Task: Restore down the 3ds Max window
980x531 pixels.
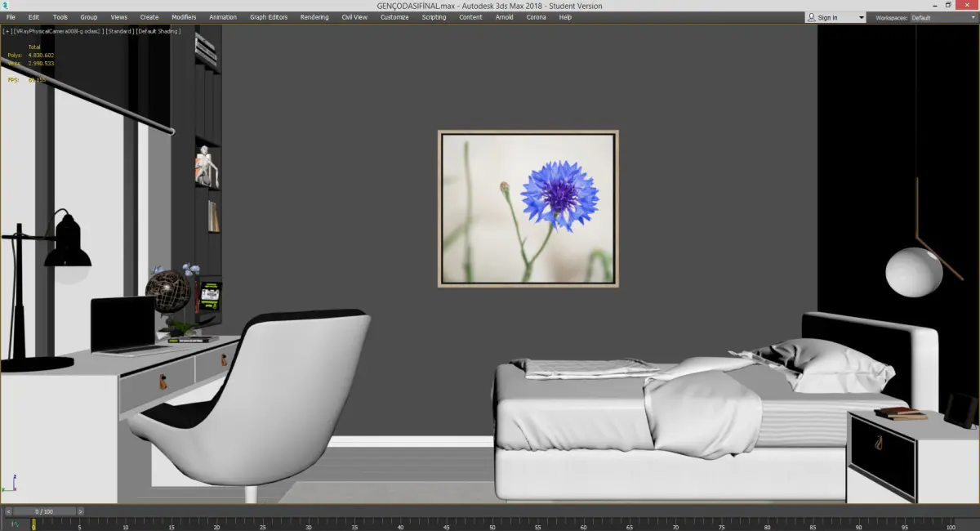Action: (949, 5)
